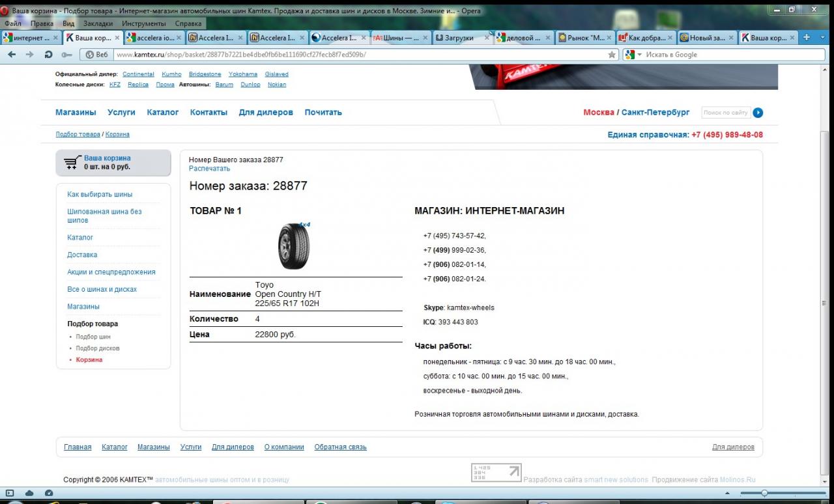The width and height of the screenshot is (834, 504).
Task: Click the shopping cart icon
Action: (71, 163)
